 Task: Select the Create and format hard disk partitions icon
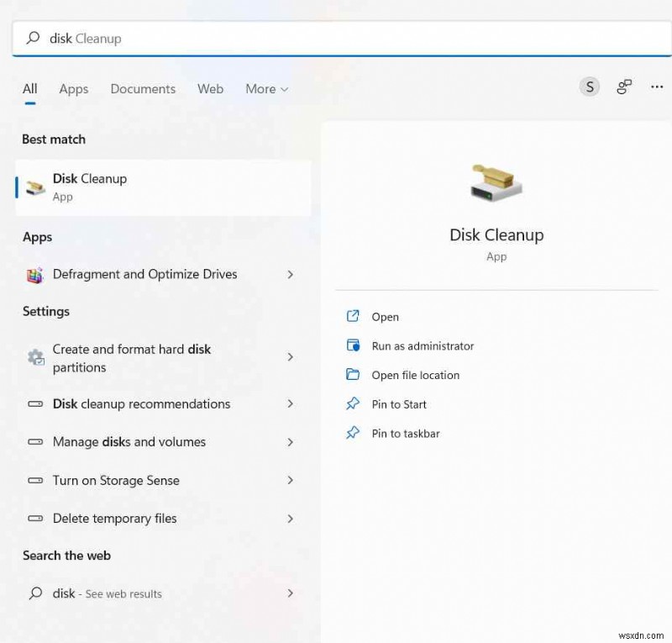[35, 357]
